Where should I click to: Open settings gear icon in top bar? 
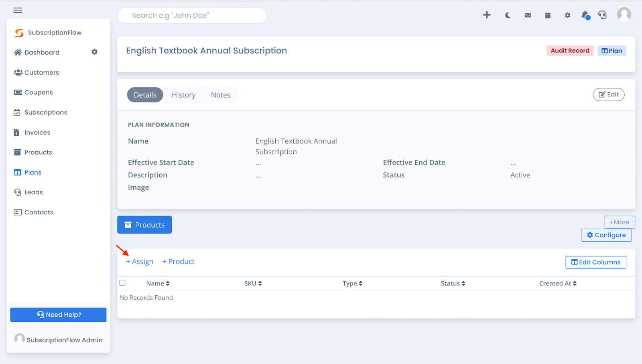point(567,15)
